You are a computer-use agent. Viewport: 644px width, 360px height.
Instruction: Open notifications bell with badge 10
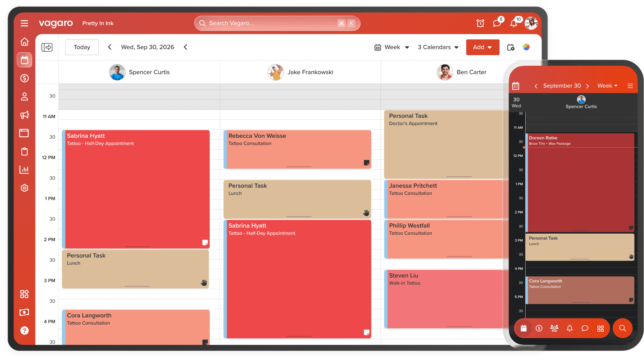514,23
